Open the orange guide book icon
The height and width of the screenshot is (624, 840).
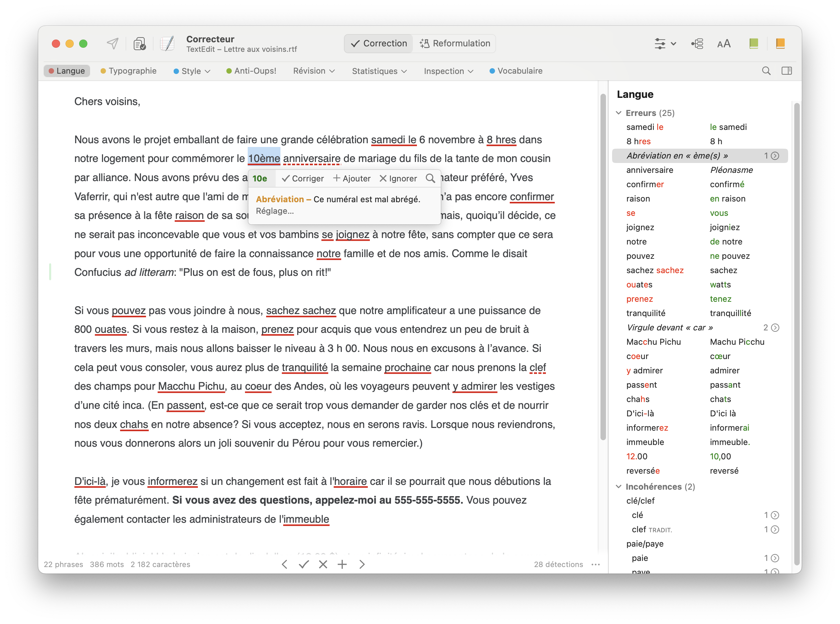(780, 44)
